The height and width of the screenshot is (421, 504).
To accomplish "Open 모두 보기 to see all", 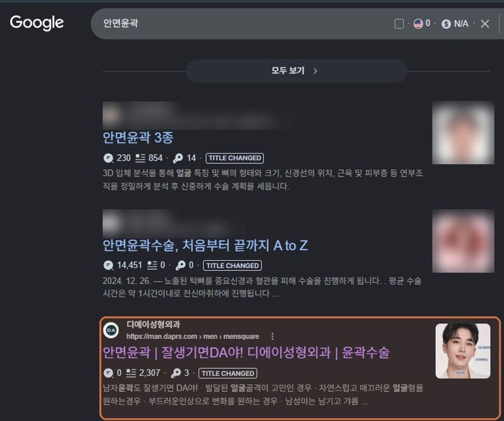I will [x=296, y=71].
